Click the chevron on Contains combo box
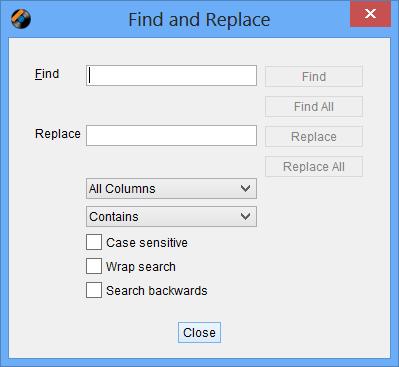The image size is (399, 367). point(245,217)
